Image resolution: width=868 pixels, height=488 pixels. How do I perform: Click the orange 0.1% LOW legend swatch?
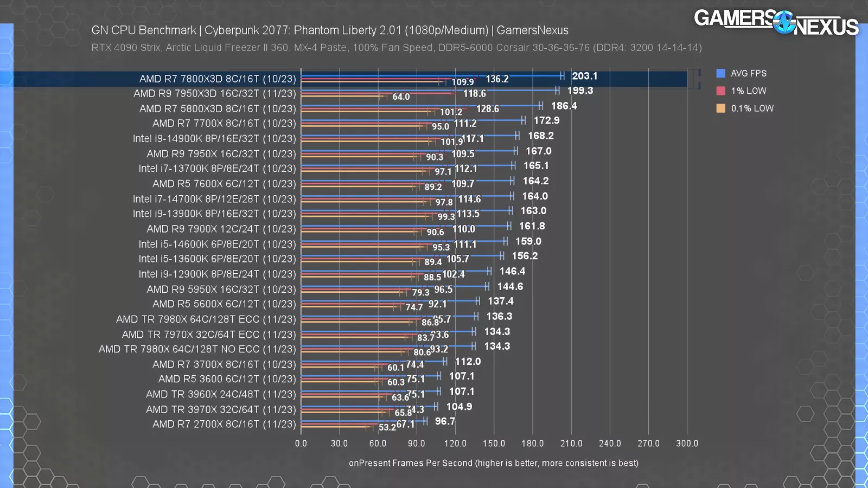coord(720,108)
